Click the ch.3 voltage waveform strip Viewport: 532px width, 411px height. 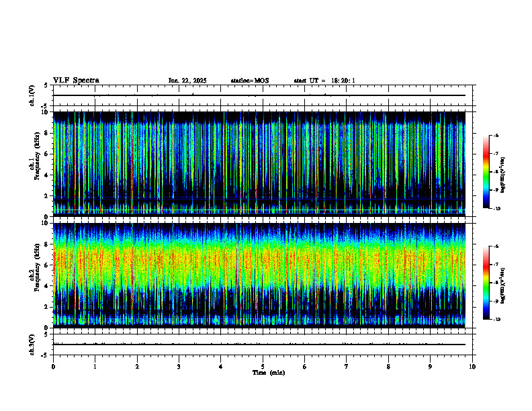point(263,345)
